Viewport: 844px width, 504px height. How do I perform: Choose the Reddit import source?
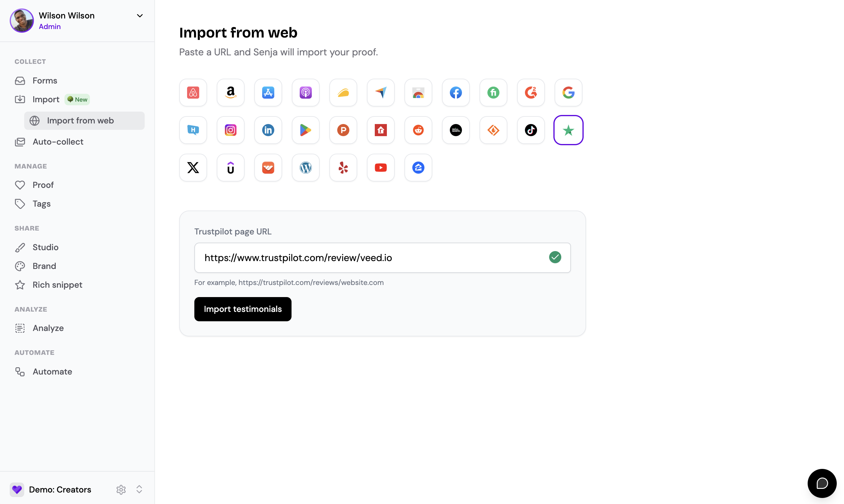(x=418, y=130)
